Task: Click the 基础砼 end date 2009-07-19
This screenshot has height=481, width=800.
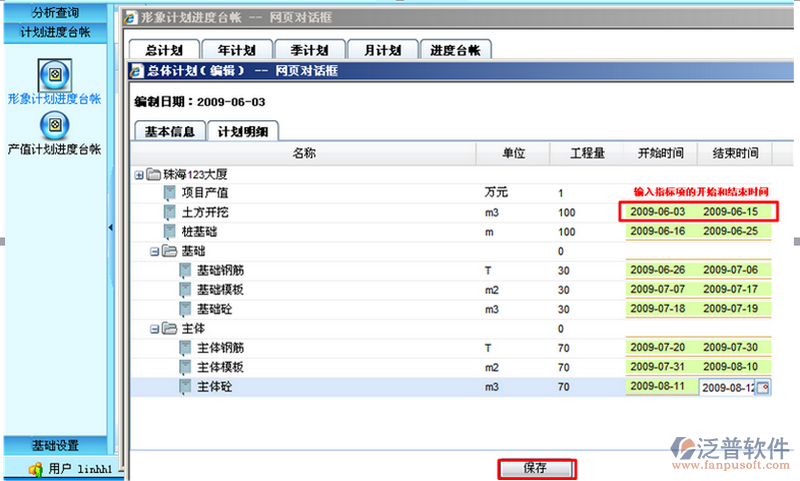Action: [731, 309]
